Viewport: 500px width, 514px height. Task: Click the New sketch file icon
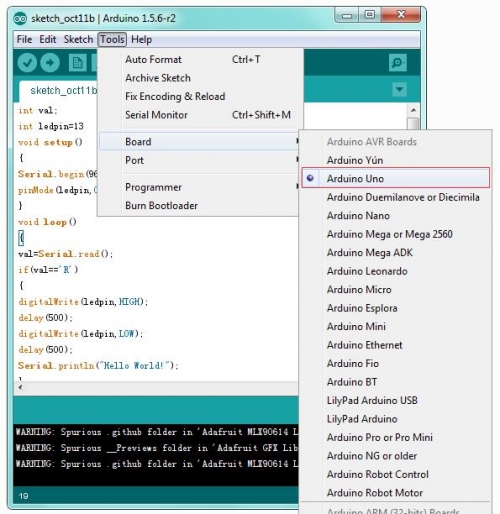coord(77,63)
